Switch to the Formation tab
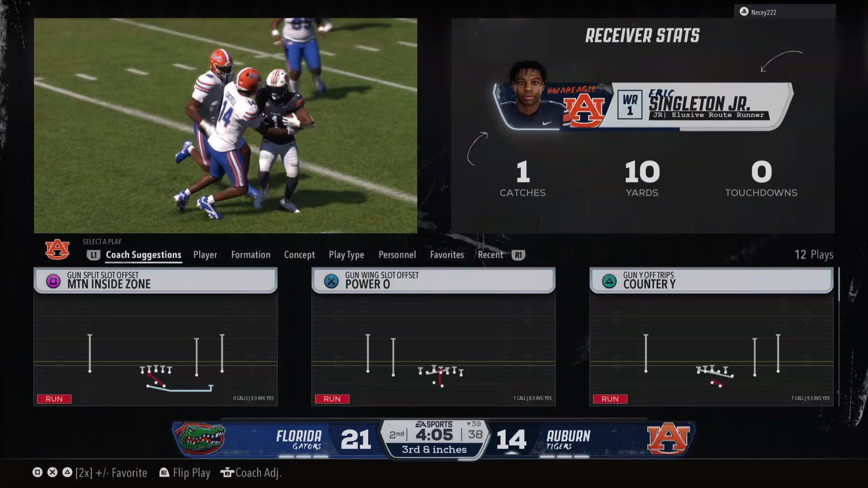Screen dimensions: 868x488 point(251,255)
